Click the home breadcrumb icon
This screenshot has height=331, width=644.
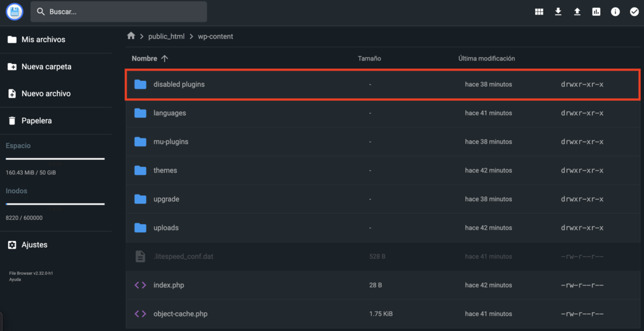tap(131, 36)
